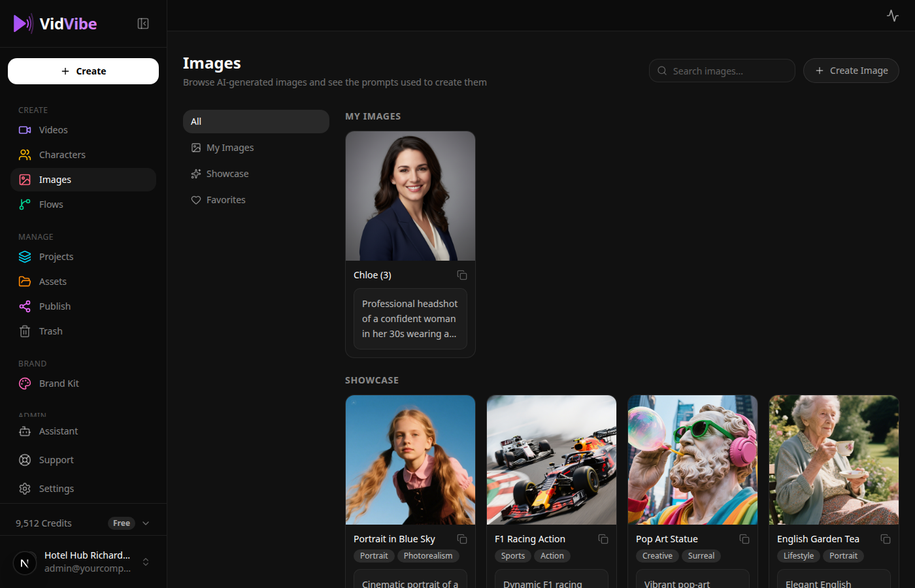Image resolution: width=915 pixels, height=588 pixels.
Task: Click the Action tag
Action: click(x=552, y=556)
